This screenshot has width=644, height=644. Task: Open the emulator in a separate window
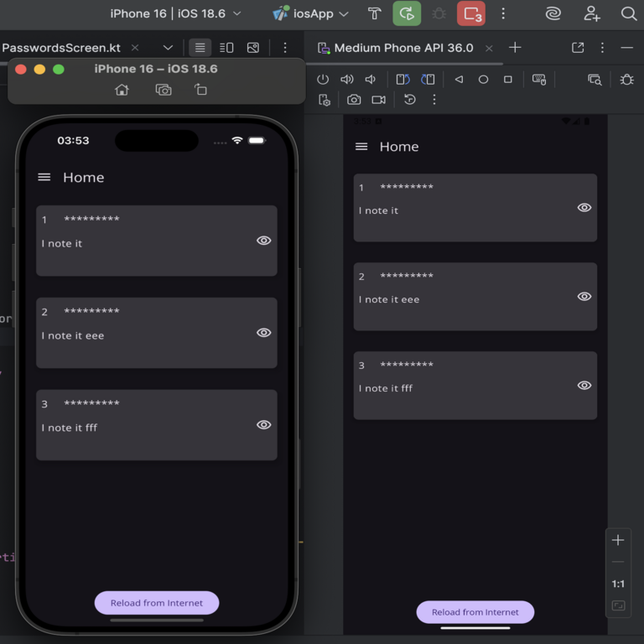point(578,48)
